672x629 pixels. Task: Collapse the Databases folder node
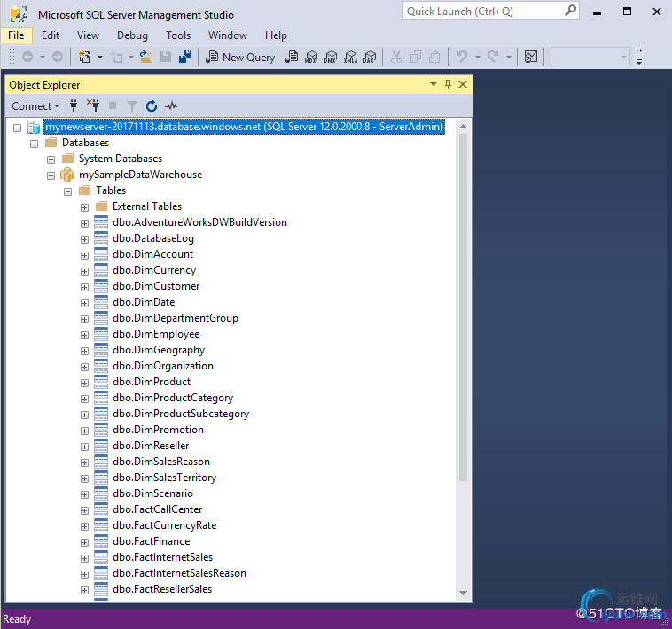coord(35,144)
